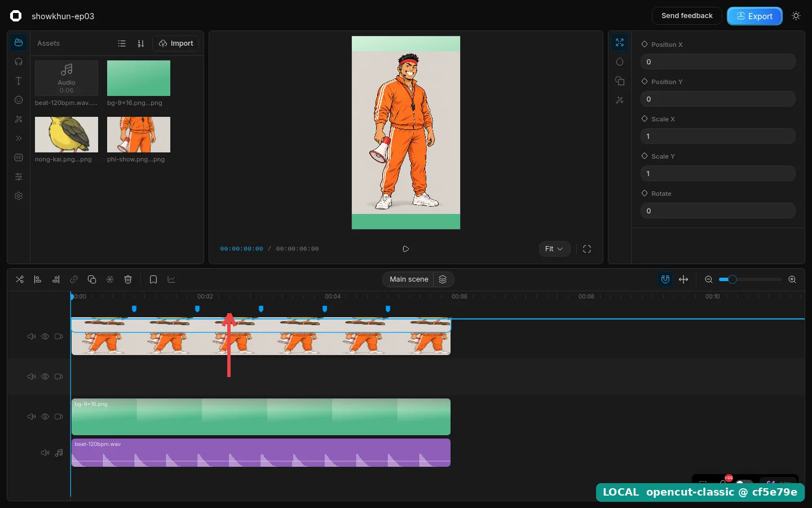This screenshot has height=508, width=812.
Task: Switch to the Text tab in the sidebar
Action: tap(19, 81)
